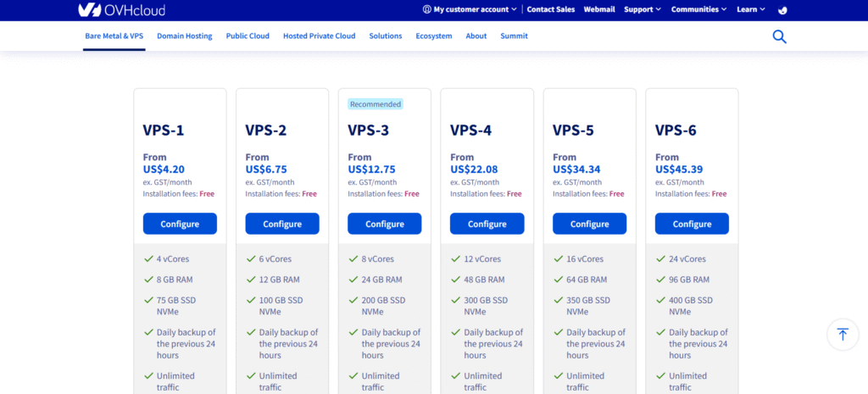Configure the VPS-1 plan
The height and width of the screenshot is (394, 868).
[180, 224]
